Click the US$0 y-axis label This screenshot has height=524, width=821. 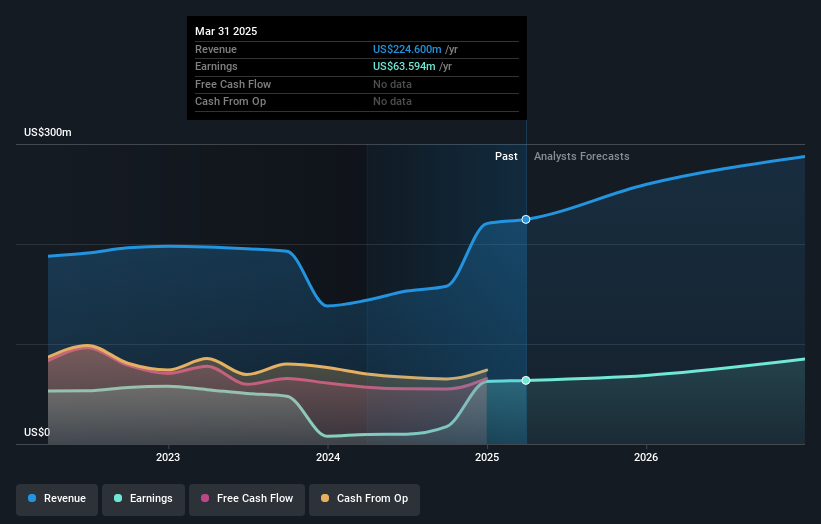(x=37, y=432)
